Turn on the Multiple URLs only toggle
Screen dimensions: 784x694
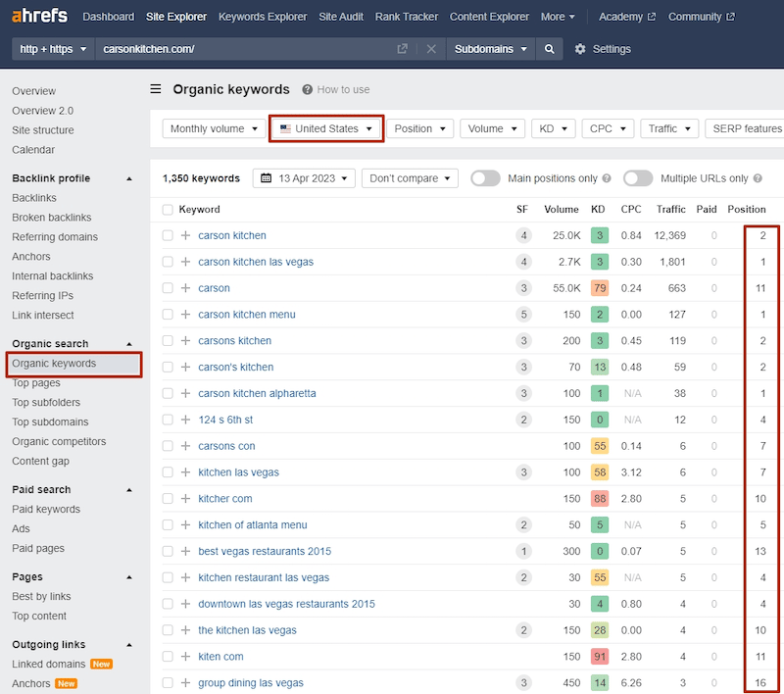click(638, 178)
